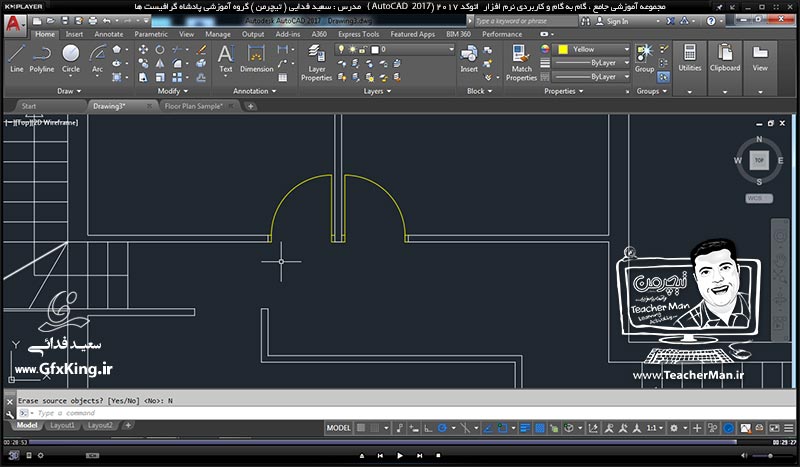Image resolution: width=800 pixels, height=467 pixels.
Task: Click the Erase tool icon
Action: pyautogui.click(x=202, y=50)
